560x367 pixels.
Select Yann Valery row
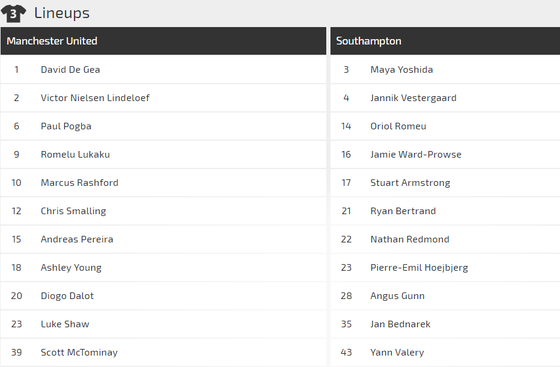[x=445, y=352]
